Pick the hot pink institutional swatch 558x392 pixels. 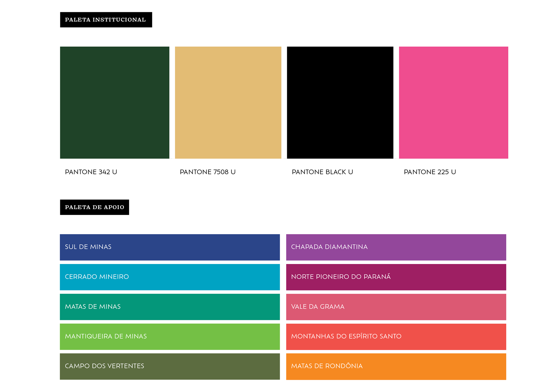click(453, 103)
